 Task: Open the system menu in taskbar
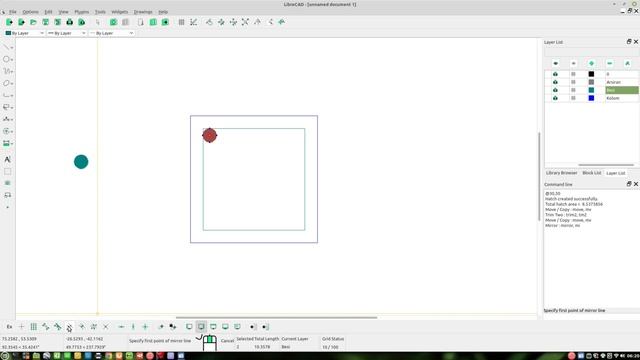pyautogui.click(x=5, y=356)
